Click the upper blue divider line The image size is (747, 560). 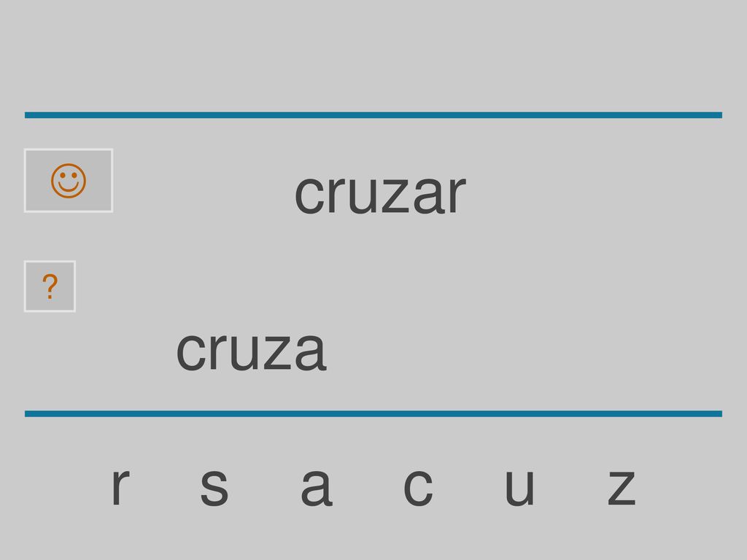(x=373, y=114)
